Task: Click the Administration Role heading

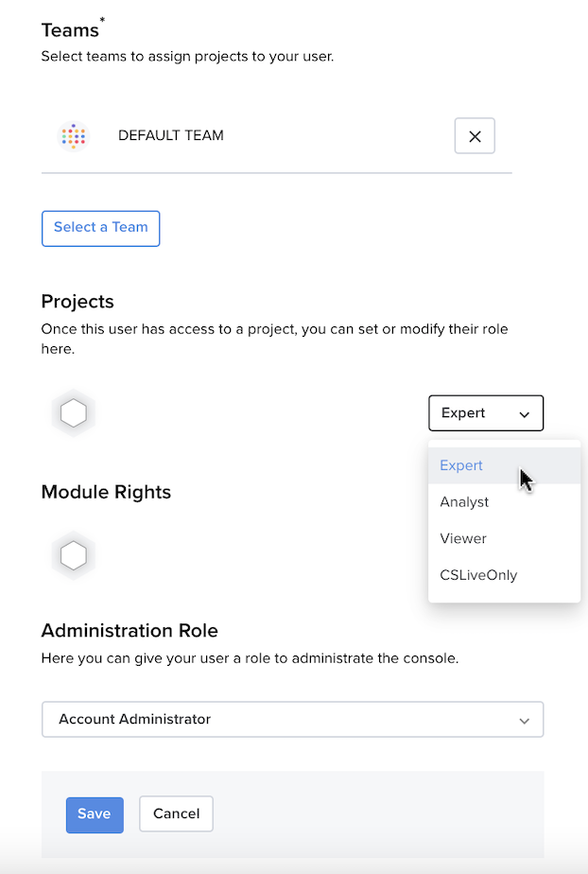Action: pyautogui.click(x=130, y=630)
